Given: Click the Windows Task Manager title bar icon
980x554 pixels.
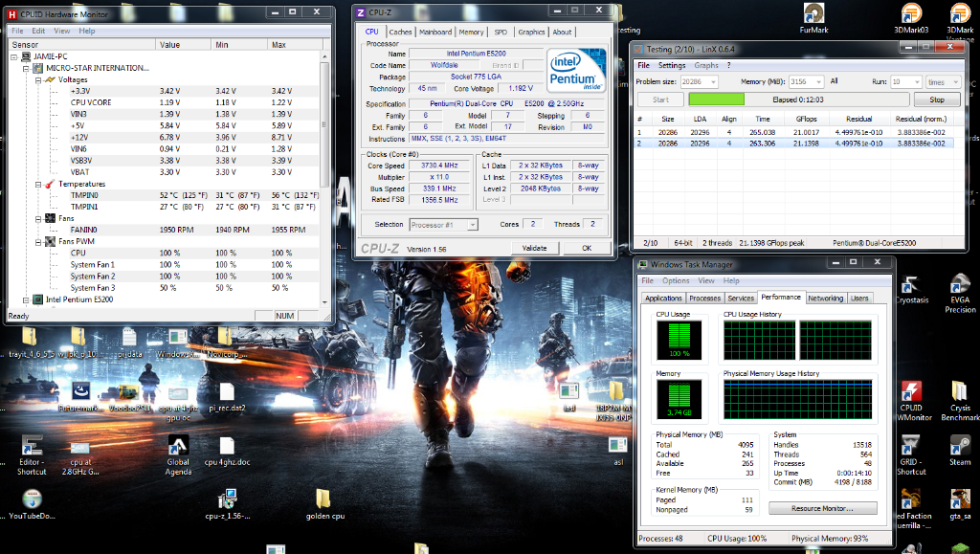Looking at the screenshot, I should (x=642, y=264).
